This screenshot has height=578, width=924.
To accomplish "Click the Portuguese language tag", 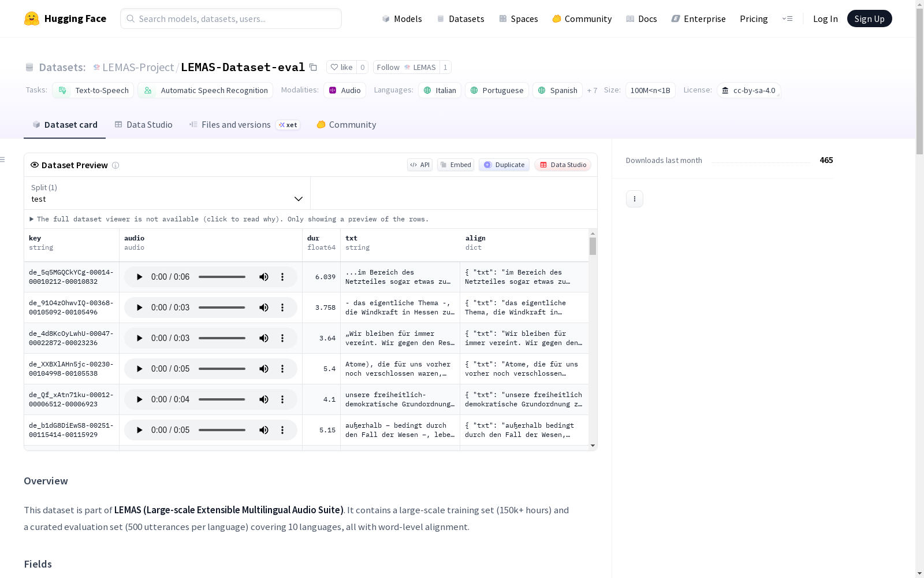I will click(x=497, y=90).
